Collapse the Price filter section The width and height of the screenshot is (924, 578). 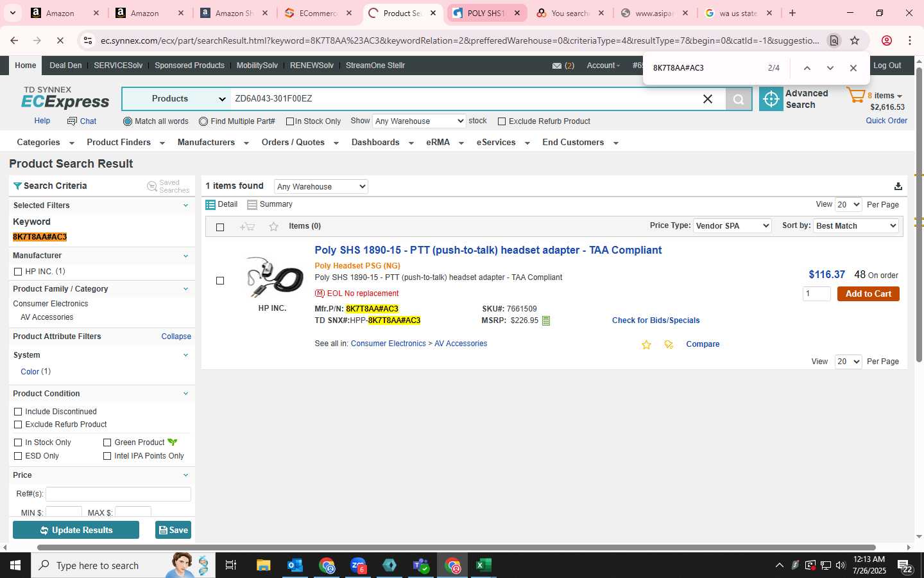[185, 475]
